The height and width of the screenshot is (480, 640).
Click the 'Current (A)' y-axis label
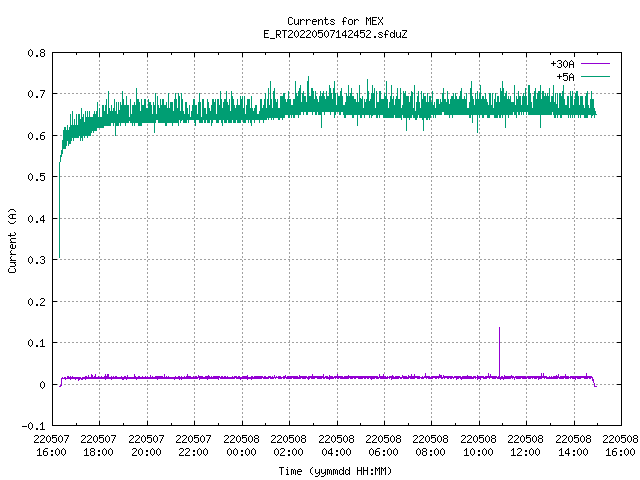pyautogui.click(x=12, y=241)
